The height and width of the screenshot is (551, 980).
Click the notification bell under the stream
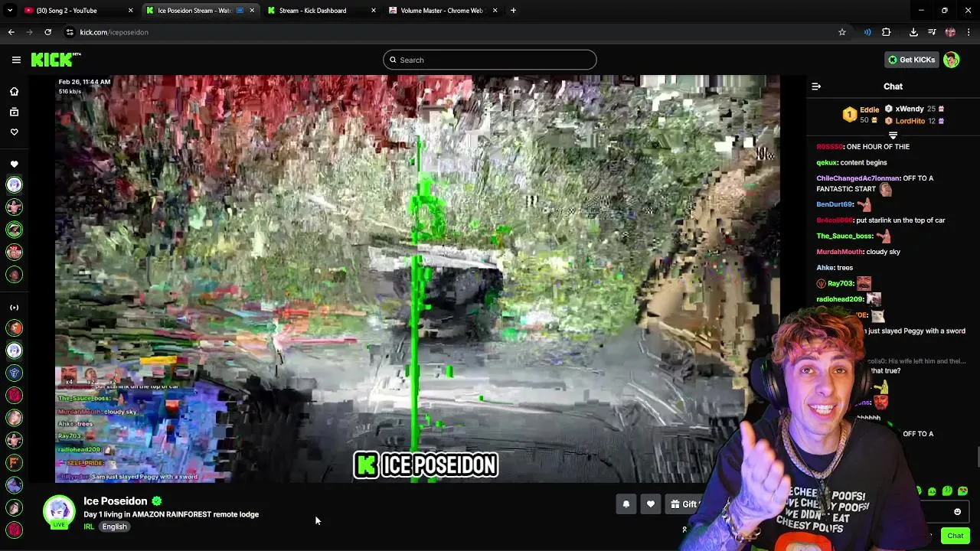pyautogui.click(x=626, y=504)
